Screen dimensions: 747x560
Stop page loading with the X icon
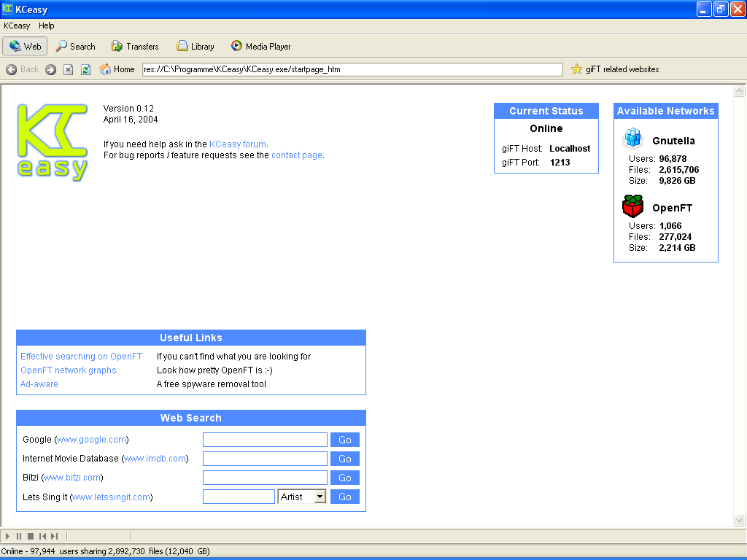pyautogui.click(x=68, y=69)
